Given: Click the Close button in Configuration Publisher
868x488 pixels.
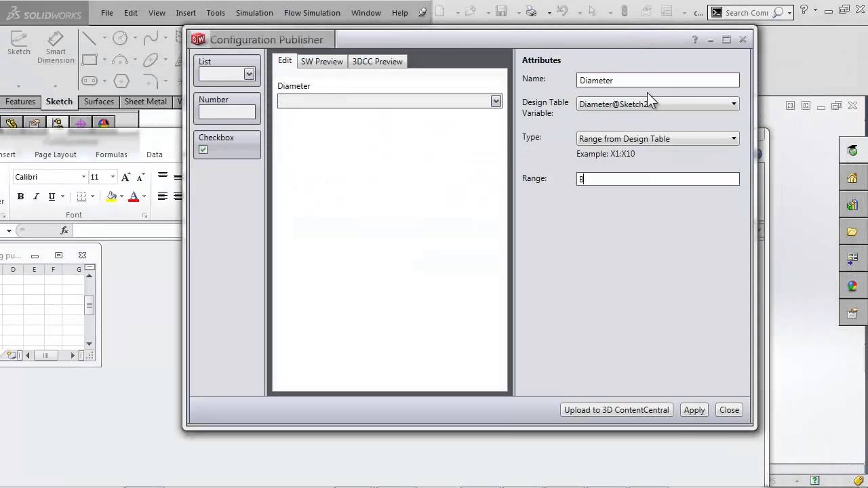Looking at the screenshot, I should pyautogui.click(x=729, y=409).
